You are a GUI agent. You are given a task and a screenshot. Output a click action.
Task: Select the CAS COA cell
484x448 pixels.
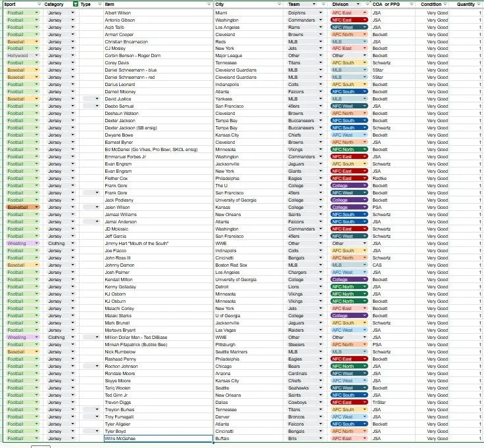point(393,265)
